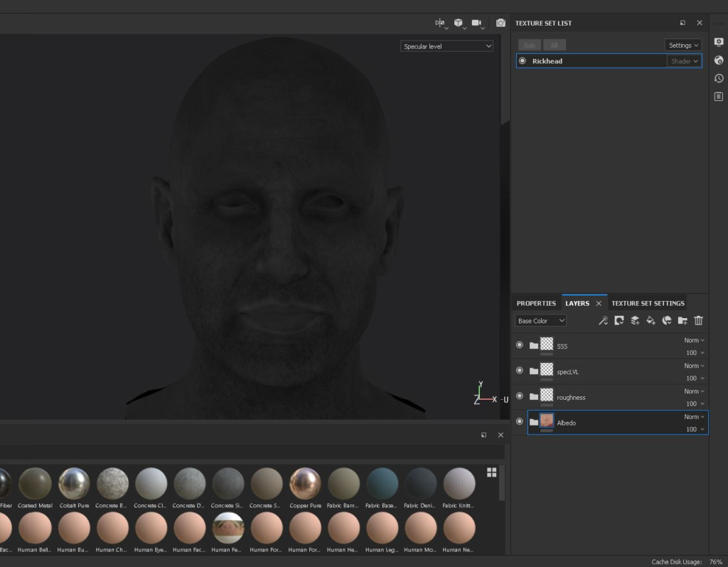Click the add mask icon in Layers
Screen dimensions: 728x567
[x=619, y=321]
